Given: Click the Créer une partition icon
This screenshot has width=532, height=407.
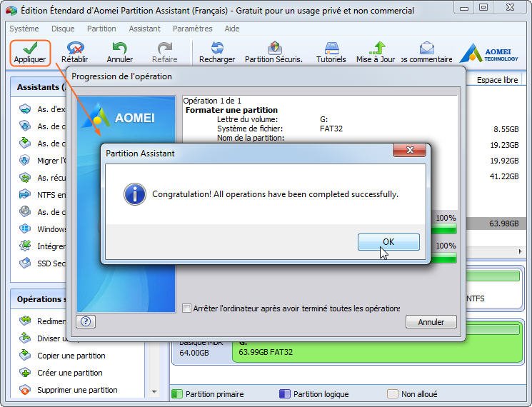Looking at the screenshot, I should (25, 373).
